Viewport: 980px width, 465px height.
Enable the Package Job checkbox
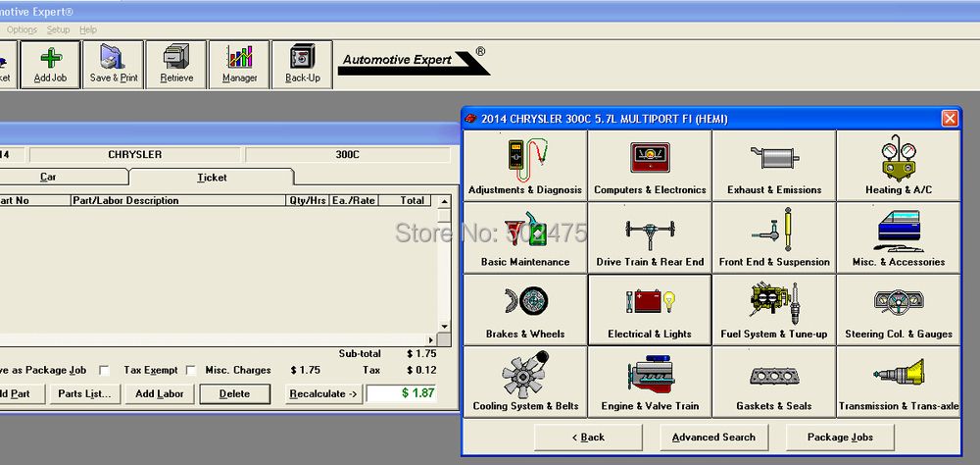(x=104, y=371)
